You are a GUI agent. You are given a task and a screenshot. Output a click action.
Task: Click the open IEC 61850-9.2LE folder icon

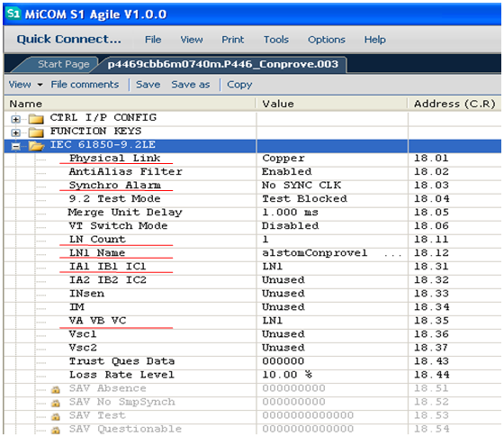[x=36, y=146]
